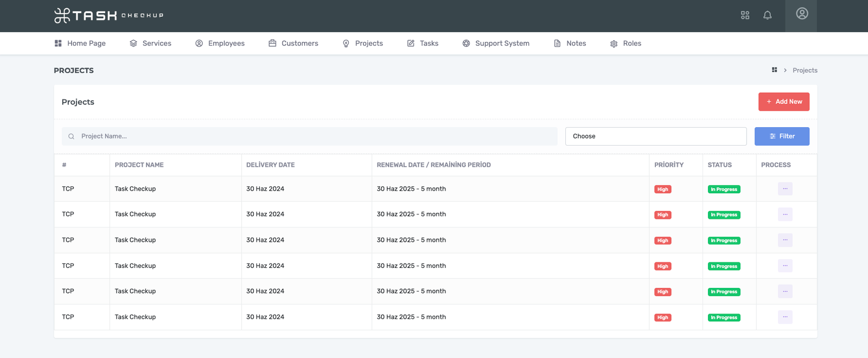Click the Roles gear icon
Screen dimensions: 868x358
point(614,43)
